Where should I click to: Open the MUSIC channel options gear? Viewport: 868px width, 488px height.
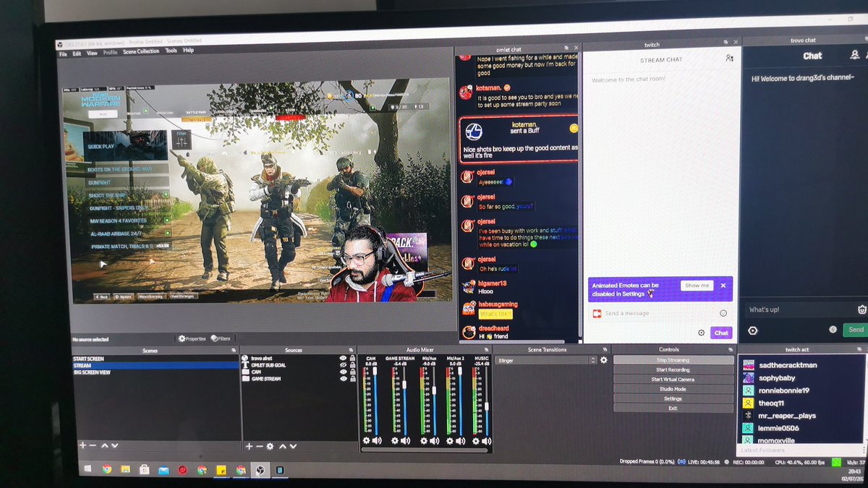(475, 441)
